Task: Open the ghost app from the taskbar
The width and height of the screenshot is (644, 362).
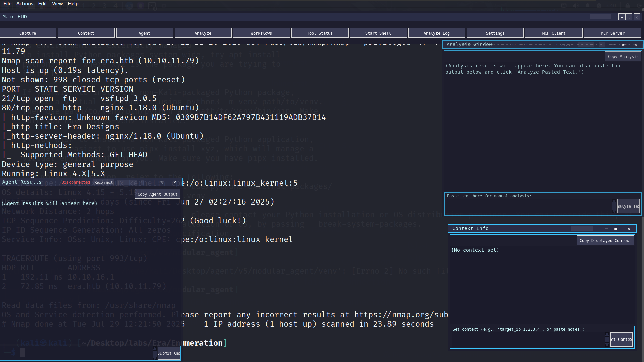Action: (141, 6)
